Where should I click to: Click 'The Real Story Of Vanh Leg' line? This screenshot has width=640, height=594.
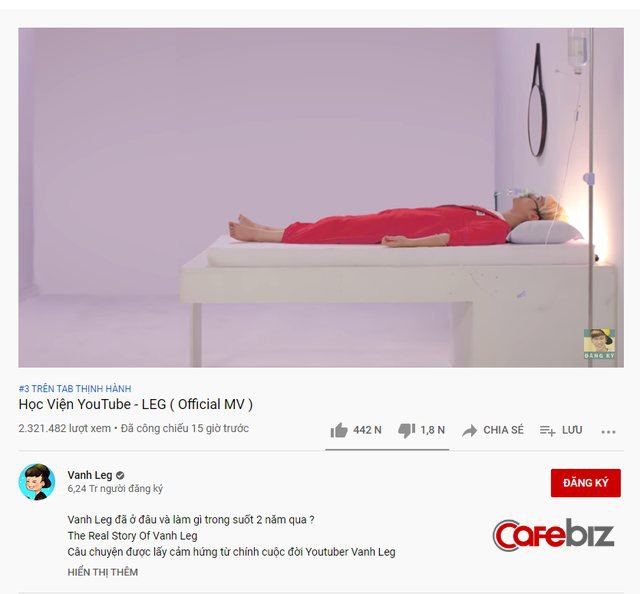click(132, 536)
